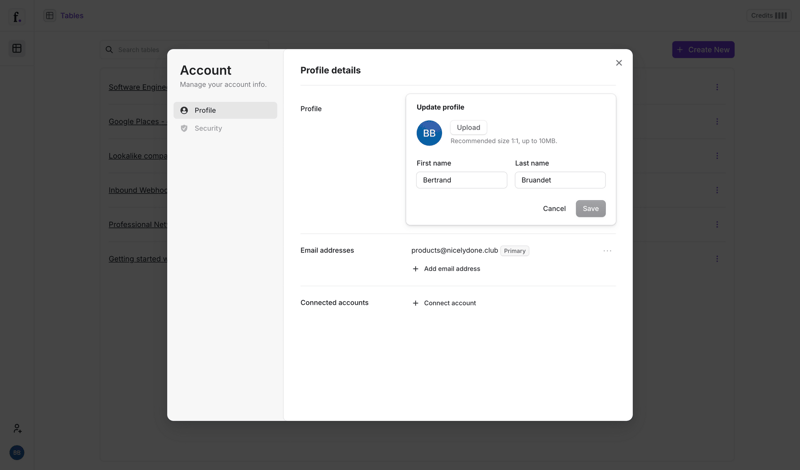Image resolution: width=800 pixels, height=470 pixels.
Task: Open Tables from the top breadcrumb
Action: coord(72,16)
